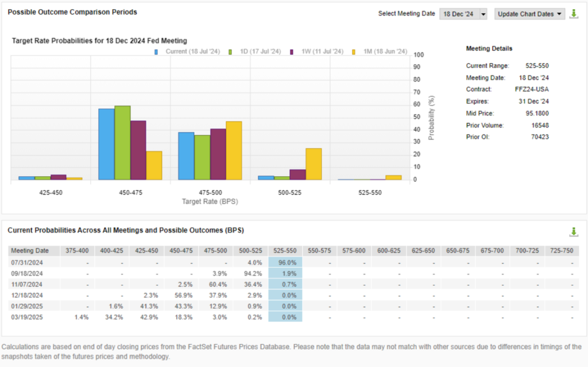The image size is (588, 367).
Task: Select the 09/18/2024 meeting date row label
Action: pyautogui.click(x=27, y=273)
